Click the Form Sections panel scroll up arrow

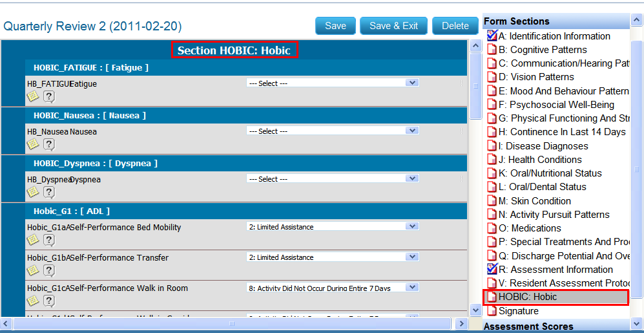click(x=637, y=21)
